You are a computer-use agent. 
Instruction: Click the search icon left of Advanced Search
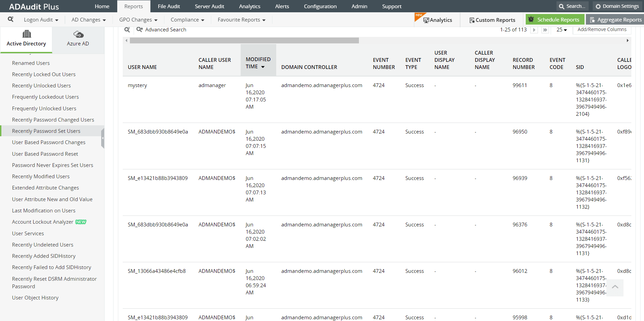[x=127, y=30]
